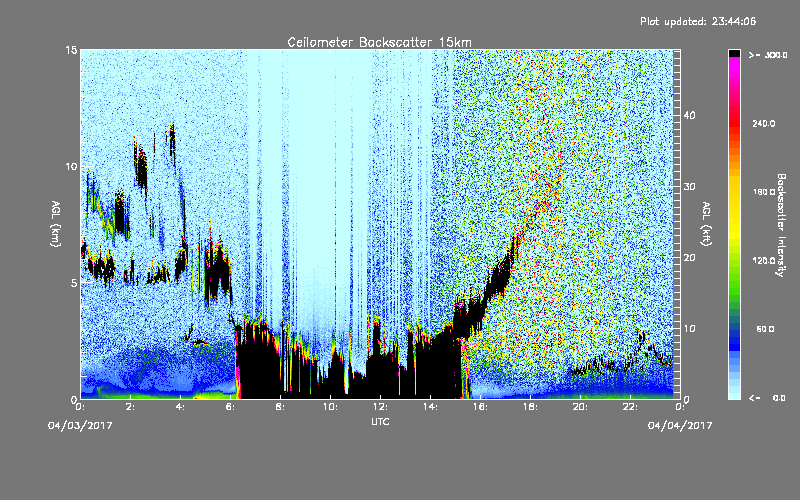Click the 'Backscatter Intensity' colorbar label
The height and width of the screenshot is (500, 800).
coord(781,225)
